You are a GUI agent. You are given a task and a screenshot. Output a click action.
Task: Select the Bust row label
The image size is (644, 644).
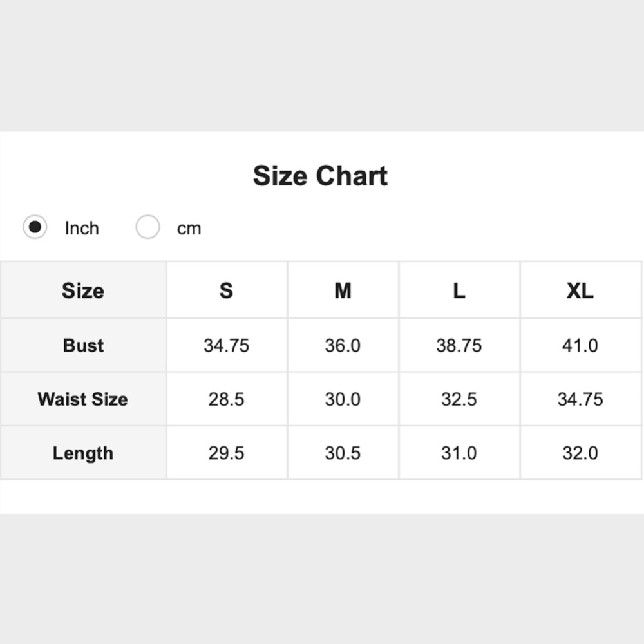pyautogui.click(x=83, y=345)
